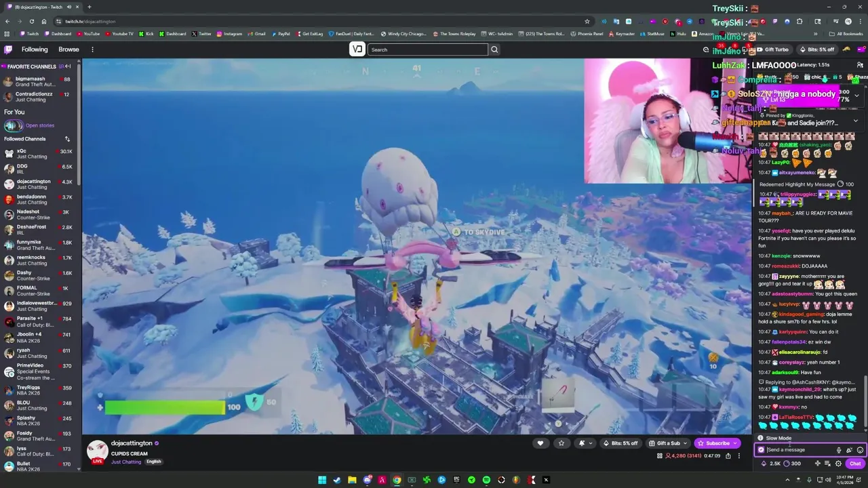Select the PrimeVideo channel in sidebar
Image resolution: width=868 pixels, height=488 pixels.
pos(39,371)
